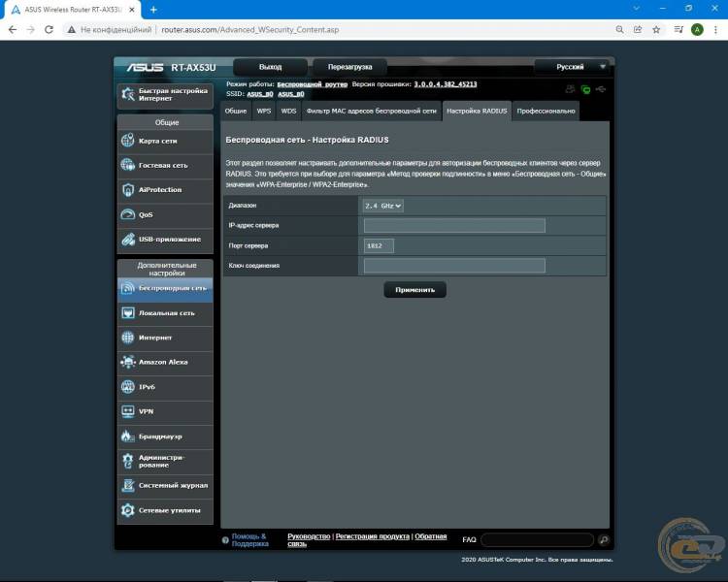This screenshot has width=728, height=582.
Task: Open the language dropdown showing Русский
Action: coord(571,67)
